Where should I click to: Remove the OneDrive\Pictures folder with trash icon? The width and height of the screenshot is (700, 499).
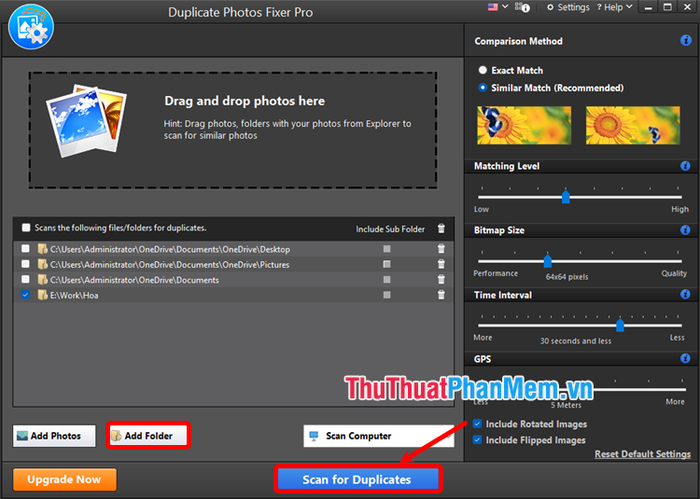[441, 264]
